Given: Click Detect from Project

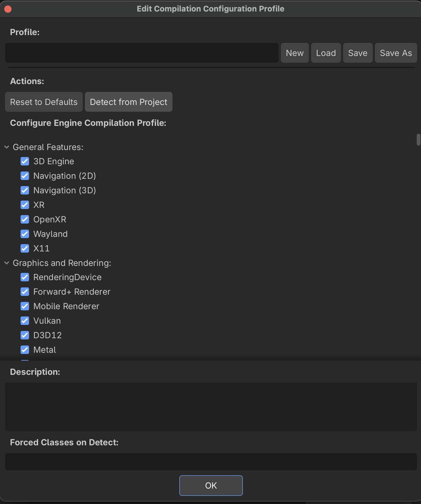Looking at the screenshot, I should point(129,102).
